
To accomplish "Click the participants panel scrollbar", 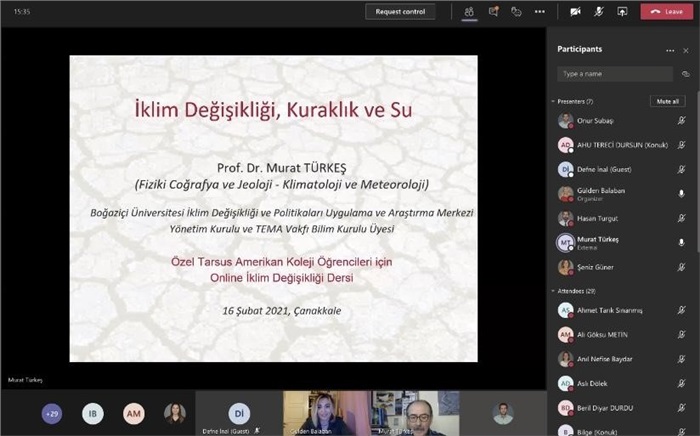I will pos(697,170).
